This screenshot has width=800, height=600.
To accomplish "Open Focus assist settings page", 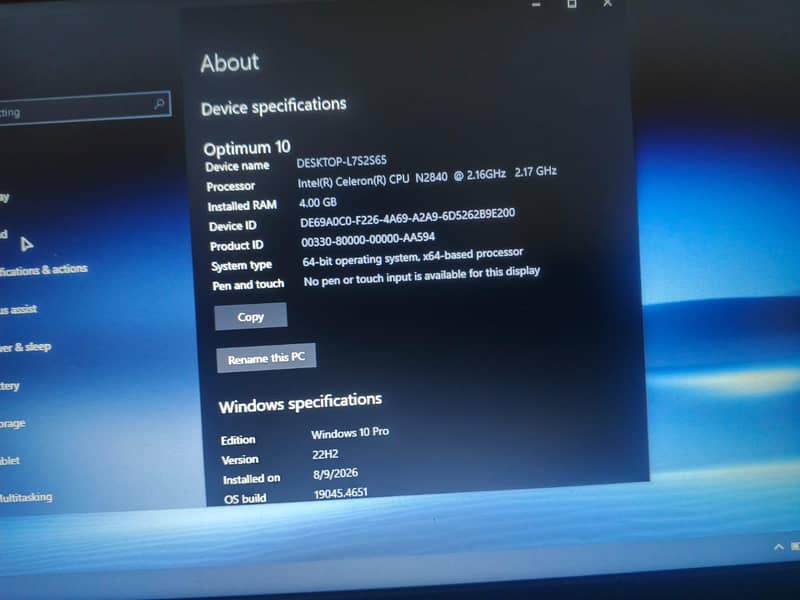I will [x=18, y=309].
